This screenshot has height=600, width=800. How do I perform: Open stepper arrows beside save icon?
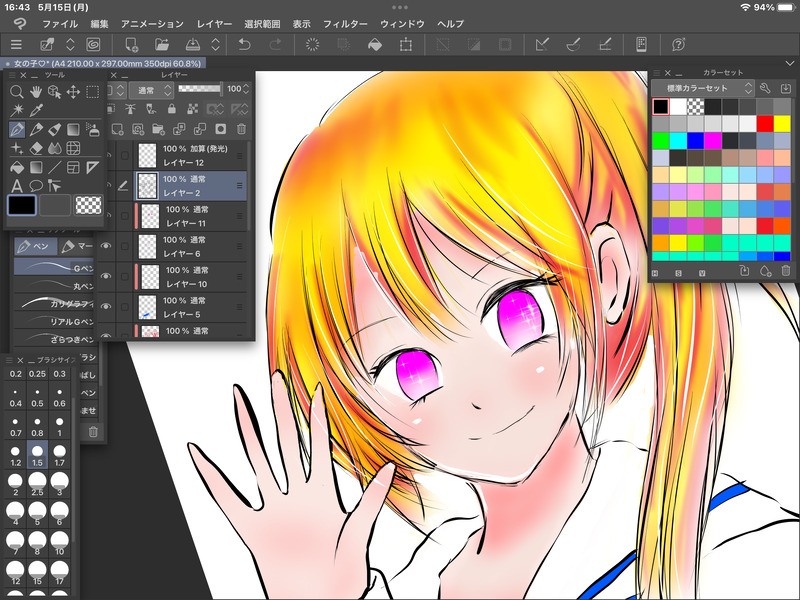pyautogui.click(x=215, y=45)
